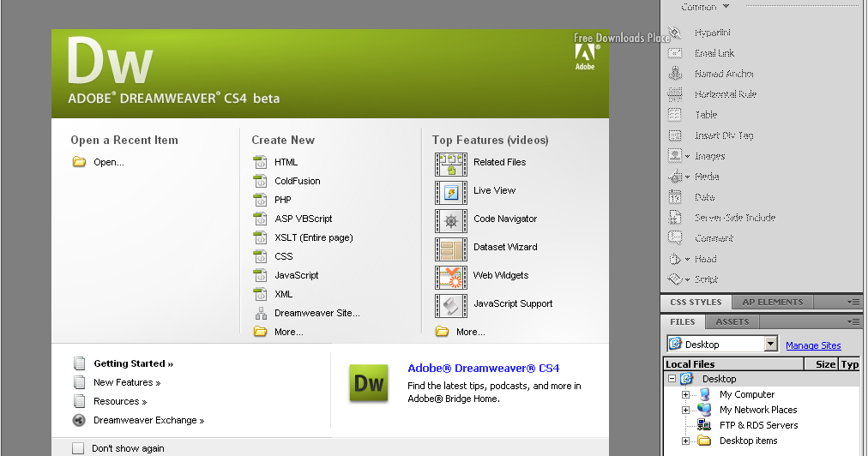Click the Dreamweaver Site icon
This screenshot has height=456, width=868.
pyautogui.click(x=261, y=313)
